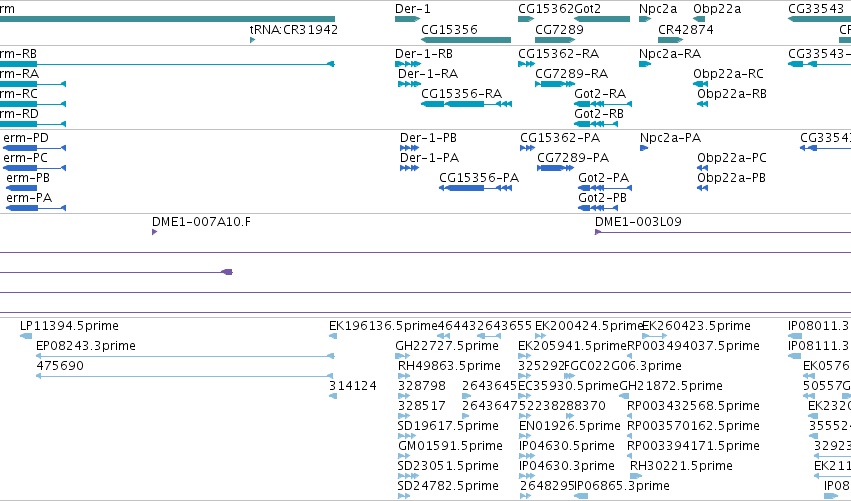The width and height of the screenshot is (851, 501).
Task: Select the GH21872.5prime EST label
Action: [x=671, y=386]
